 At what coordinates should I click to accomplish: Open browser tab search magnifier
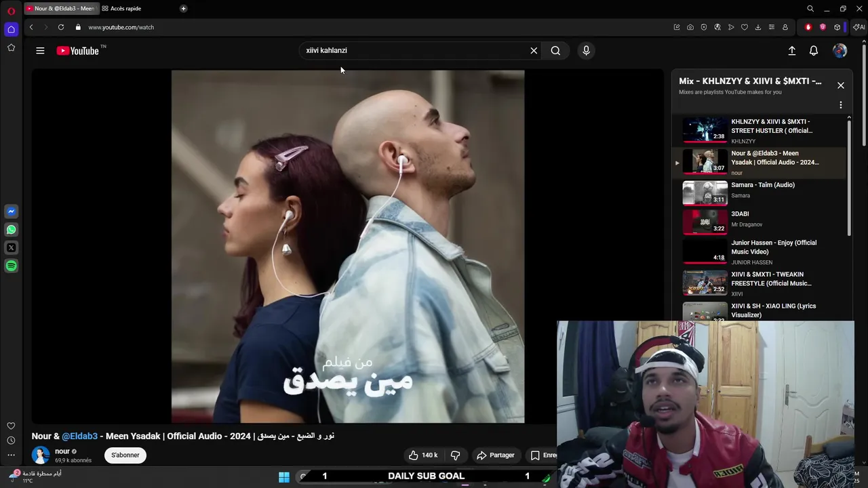pos(810,9)
